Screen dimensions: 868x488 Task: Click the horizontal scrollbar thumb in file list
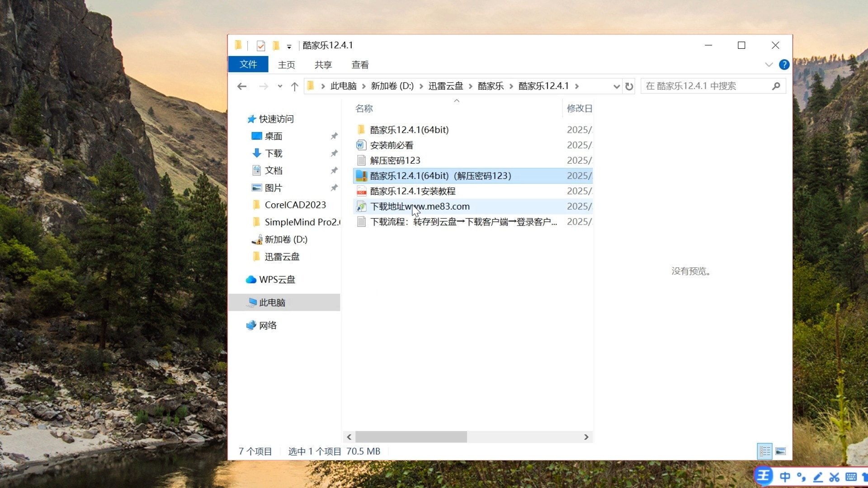(411, 437)
